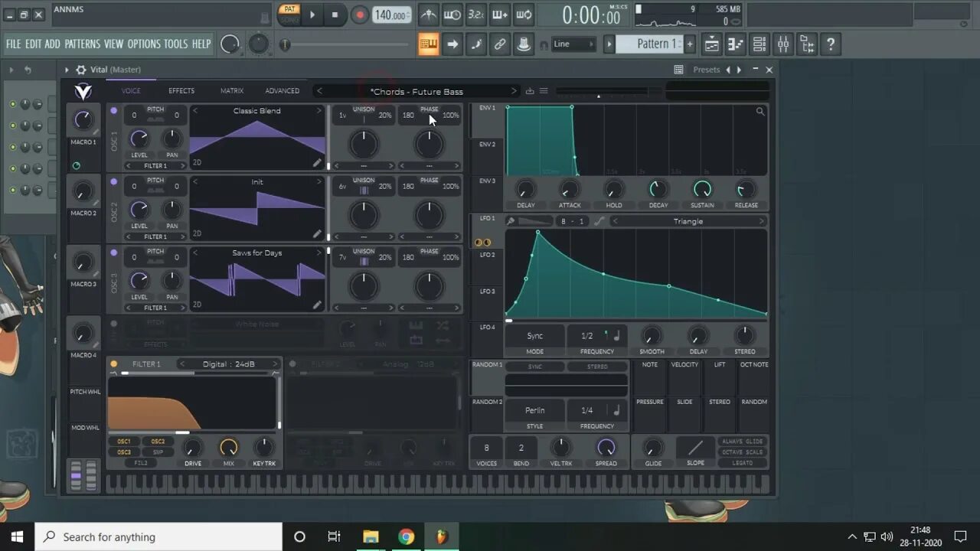Open the Browser/plugin picker icon
Screen dimensions: 980x551
pos(807,44)
